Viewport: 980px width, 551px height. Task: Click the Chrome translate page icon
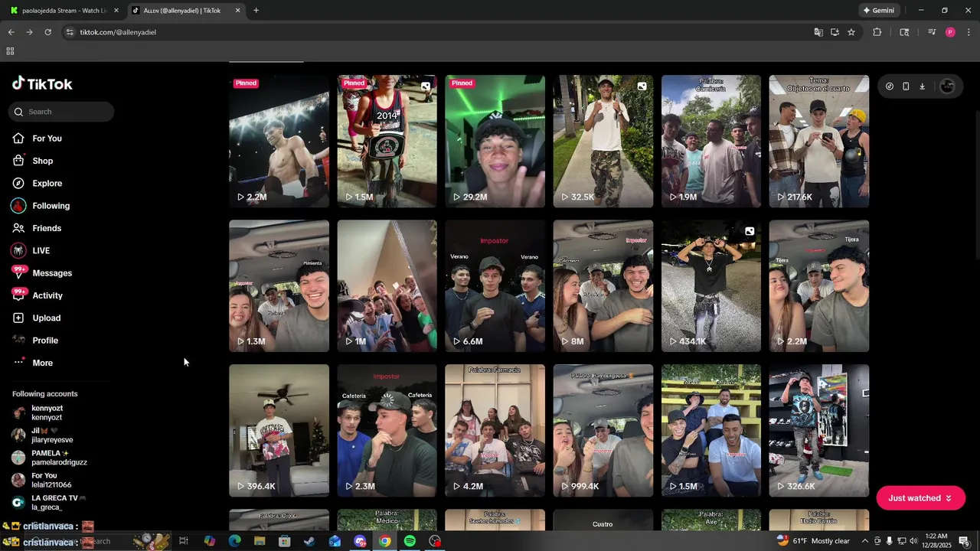818,32
